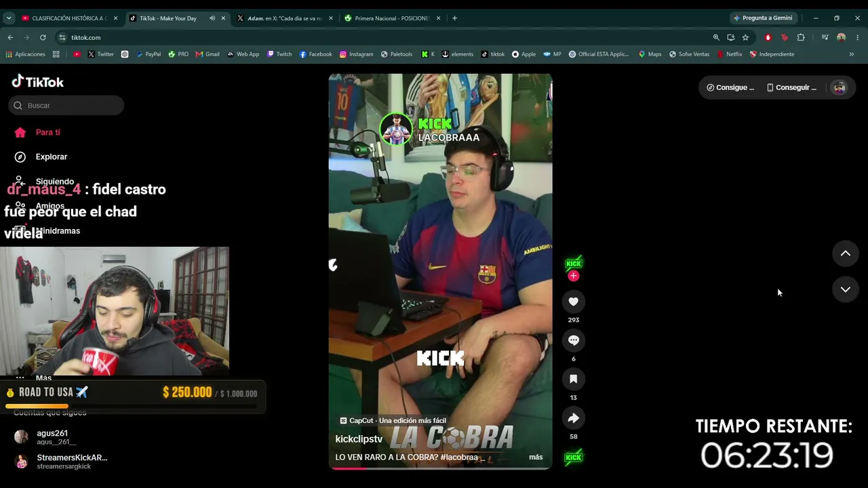The image size is (868, 488).
Task: Click the Pregunta a Gemini button
Action: tap(762, 18)
